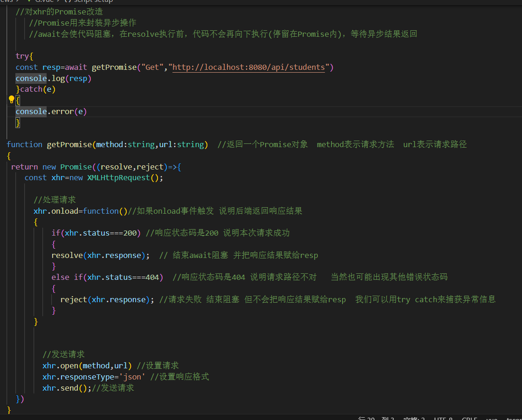Click the "url:string" parameter

(x=181, y=144)
